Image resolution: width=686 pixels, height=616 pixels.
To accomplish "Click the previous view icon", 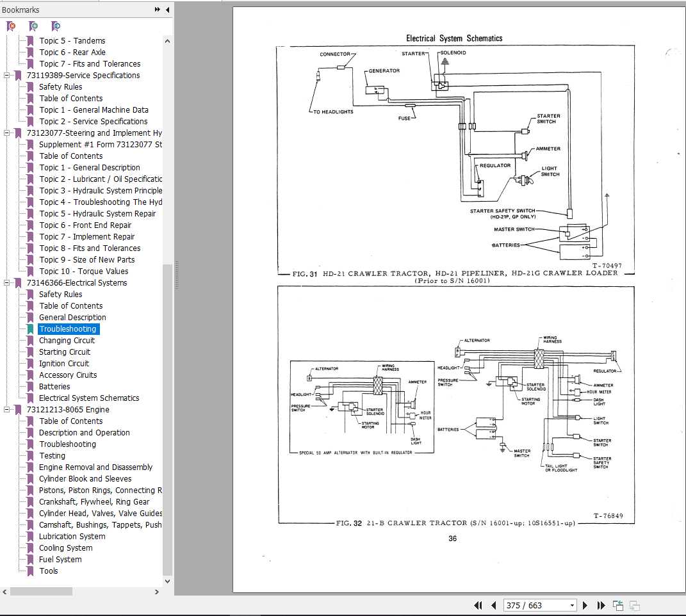I will 618,605.
